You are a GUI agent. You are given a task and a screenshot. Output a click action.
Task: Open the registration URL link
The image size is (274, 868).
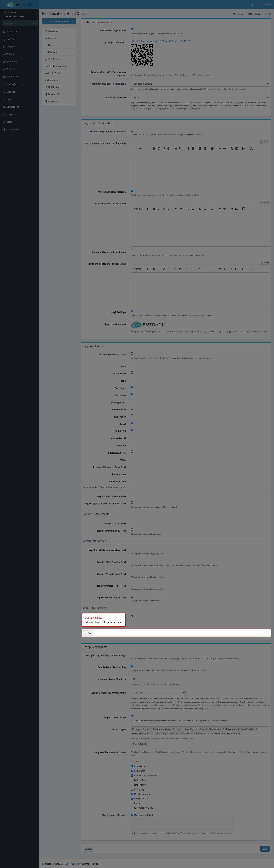click(161, 41)
